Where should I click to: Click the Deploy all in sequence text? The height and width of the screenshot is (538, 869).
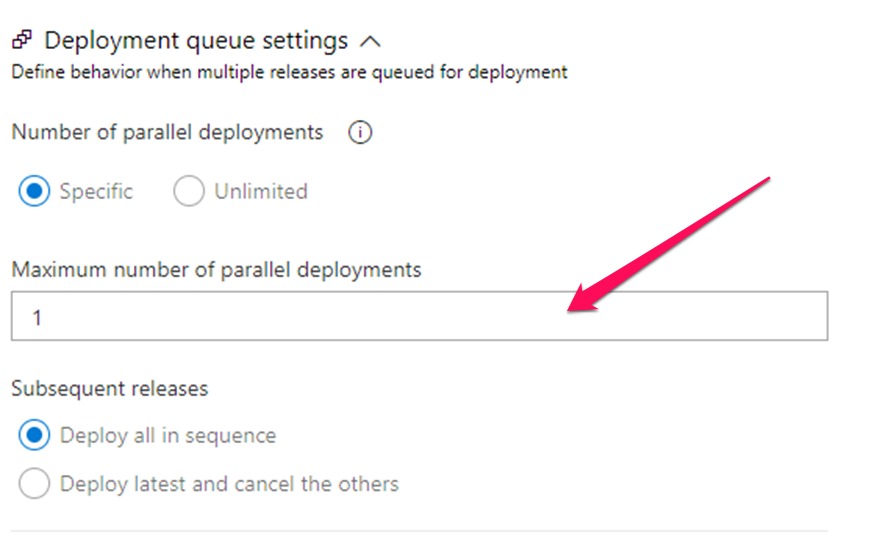click(168, 436)
